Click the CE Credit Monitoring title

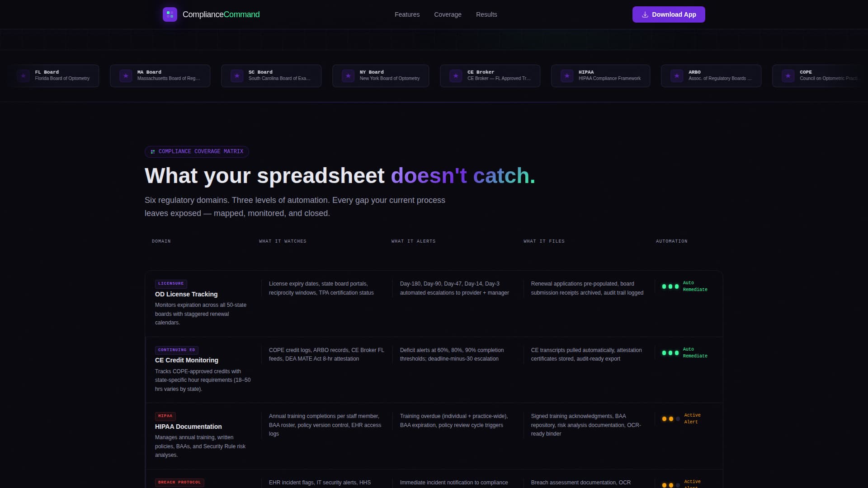point(187,360)
